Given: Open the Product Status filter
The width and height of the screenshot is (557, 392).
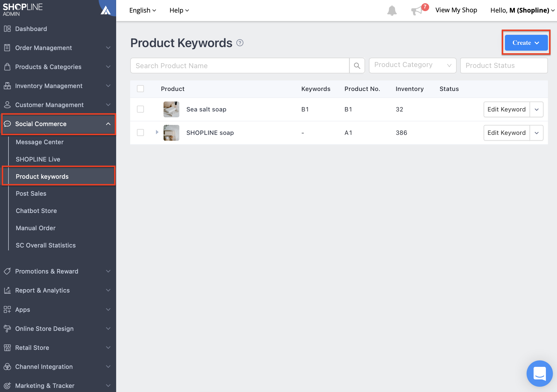Looking at the screenshot, I should click(504, 66).
